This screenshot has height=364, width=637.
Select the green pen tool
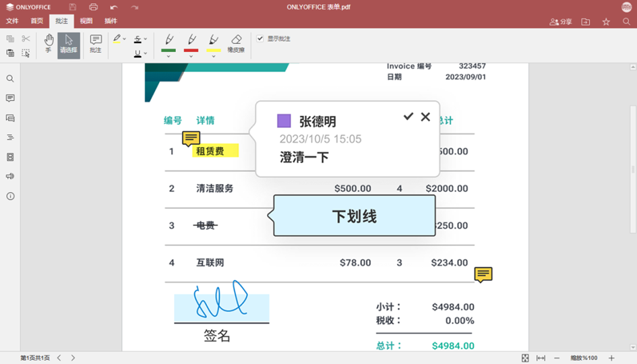pos(169,40)
